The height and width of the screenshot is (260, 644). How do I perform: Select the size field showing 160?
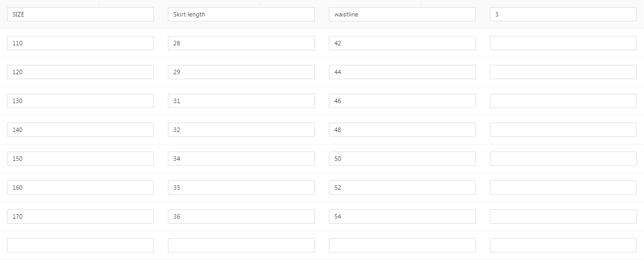[x=81, y=188]
